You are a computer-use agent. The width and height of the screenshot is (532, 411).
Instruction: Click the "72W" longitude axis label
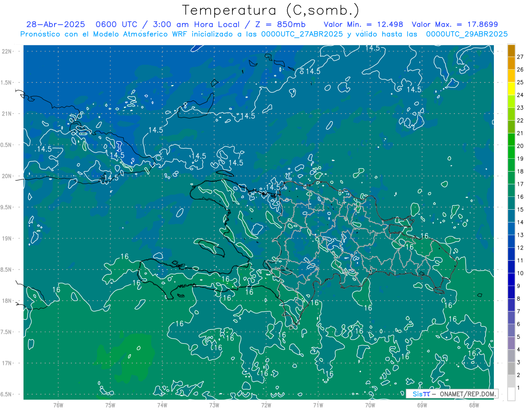266,405
